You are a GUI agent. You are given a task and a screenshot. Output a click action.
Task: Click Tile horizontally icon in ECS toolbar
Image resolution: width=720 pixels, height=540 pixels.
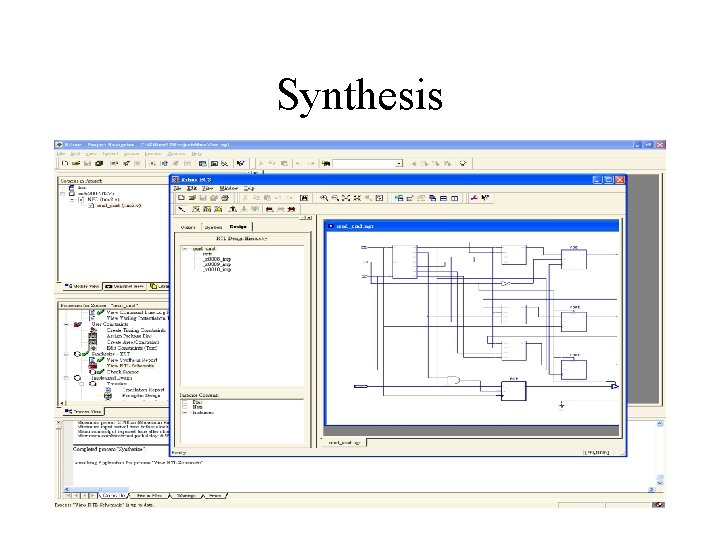click(443, 198)
